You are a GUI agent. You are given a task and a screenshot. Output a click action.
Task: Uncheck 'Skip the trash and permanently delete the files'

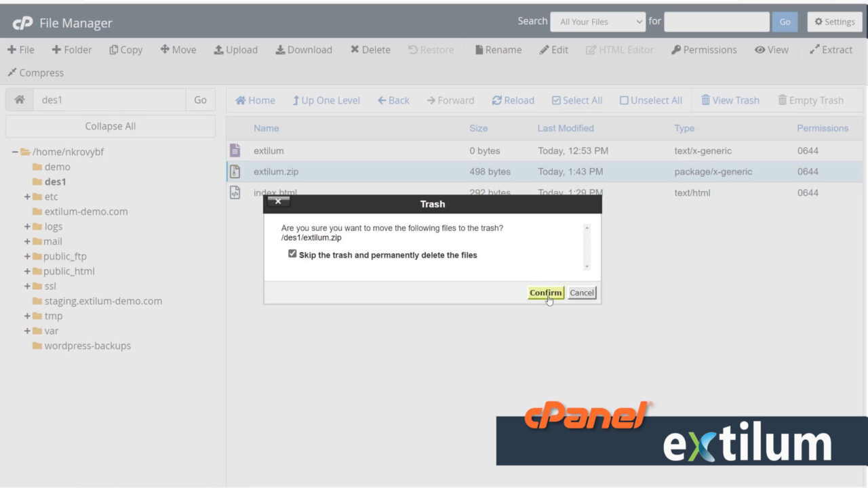coord(292,253)
